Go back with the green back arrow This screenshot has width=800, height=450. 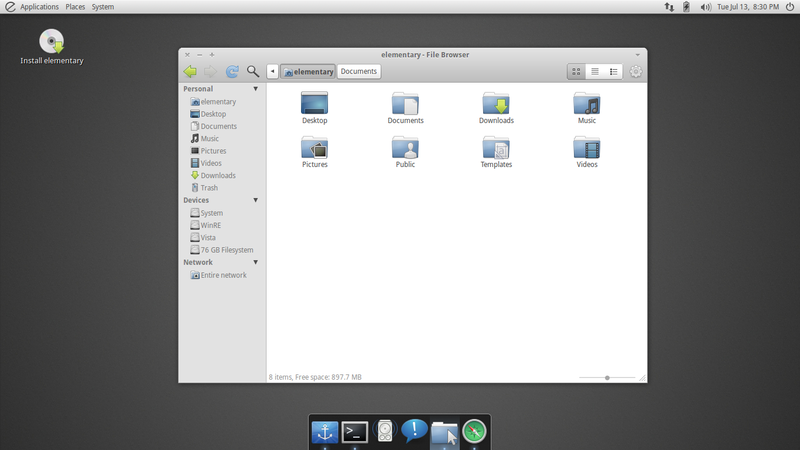[190, 71]
